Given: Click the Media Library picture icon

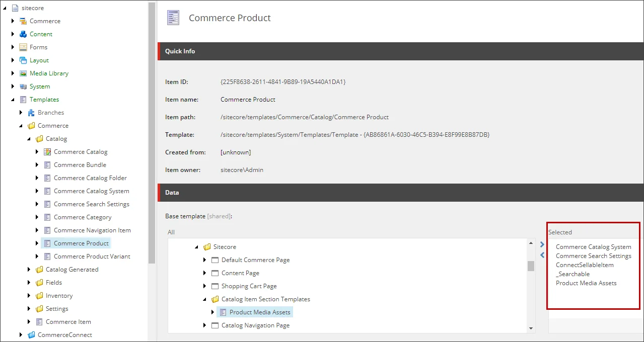Looking at the screenshot, I should [23, 73].
